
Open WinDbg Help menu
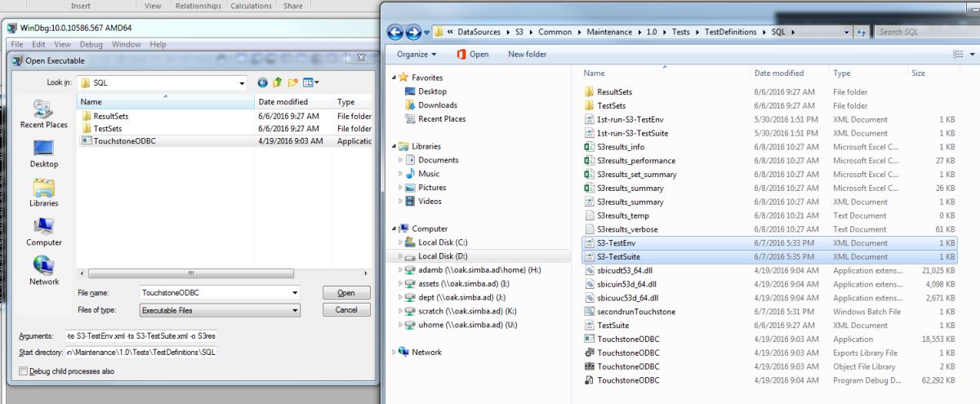point(158,44)
